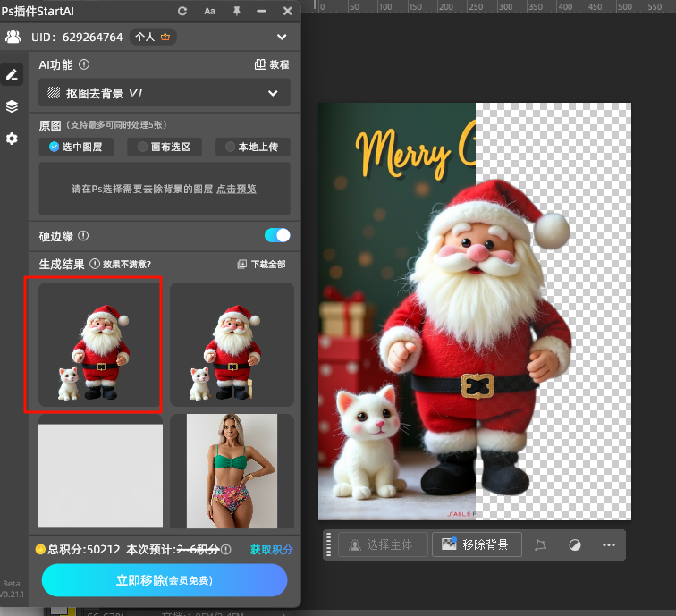This screenshot has width=676, height=616.
Task: Click the info icon beside AI功能
Action: (84, 64)
